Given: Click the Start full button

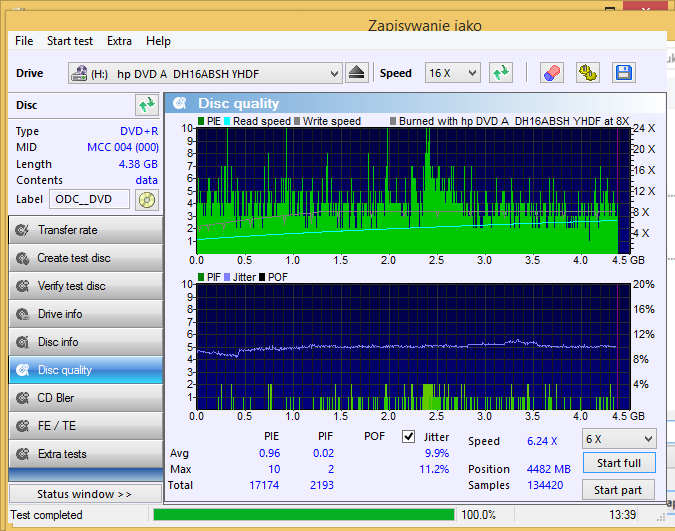Looking at the screenshot, I should (x=619, y=463).
